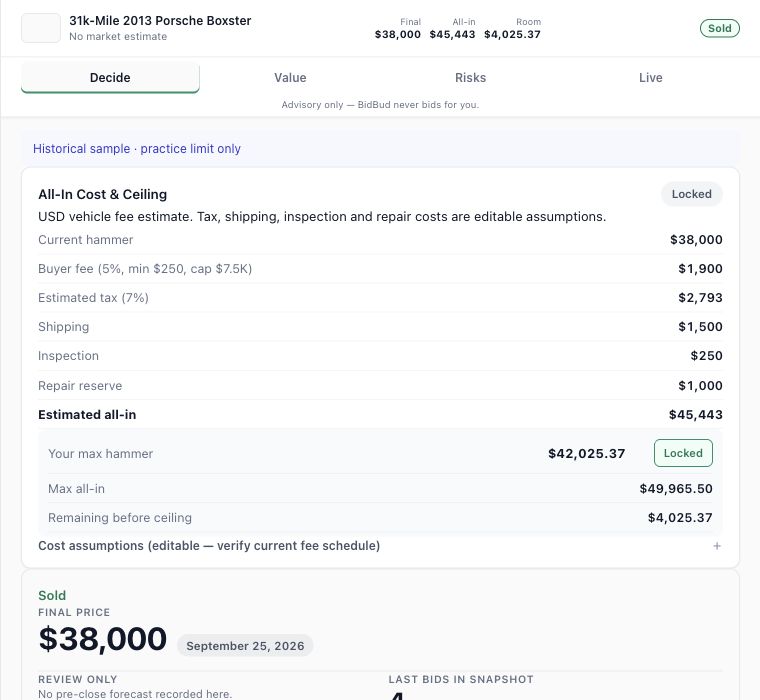Switch to the Decide tab

tap(110, 78)
